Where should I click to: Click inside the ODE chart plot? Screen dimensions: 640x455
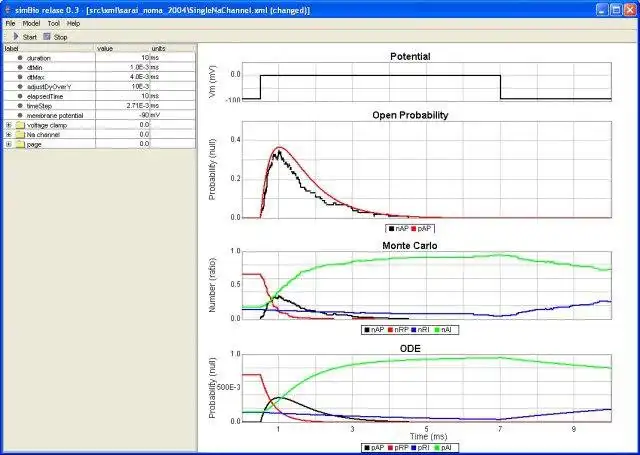(x=427, y=388)
